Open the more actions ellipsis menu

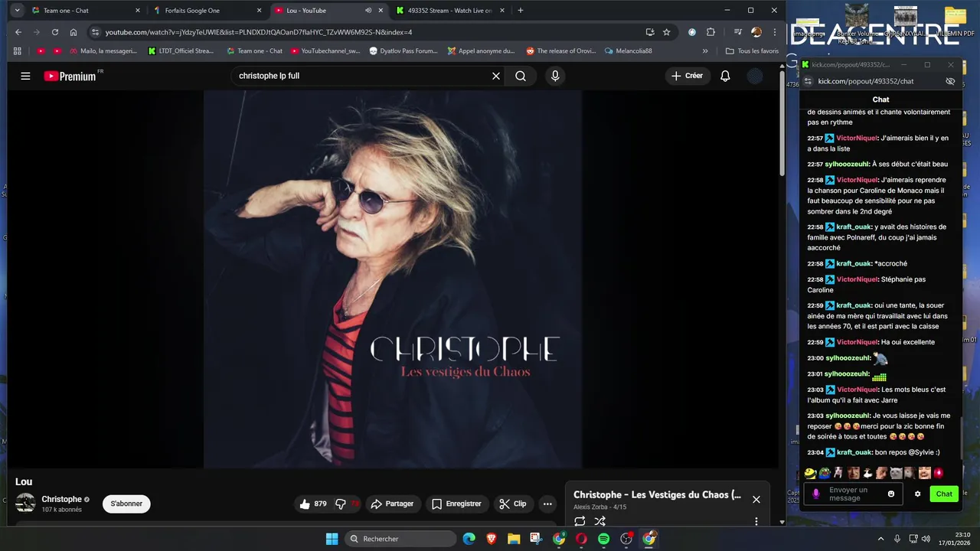(x=547, y=504)
